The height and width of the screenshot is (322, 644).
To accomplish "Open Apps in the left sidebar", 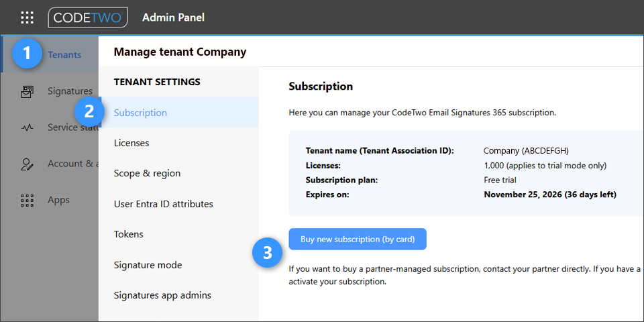I will [50, 200].
